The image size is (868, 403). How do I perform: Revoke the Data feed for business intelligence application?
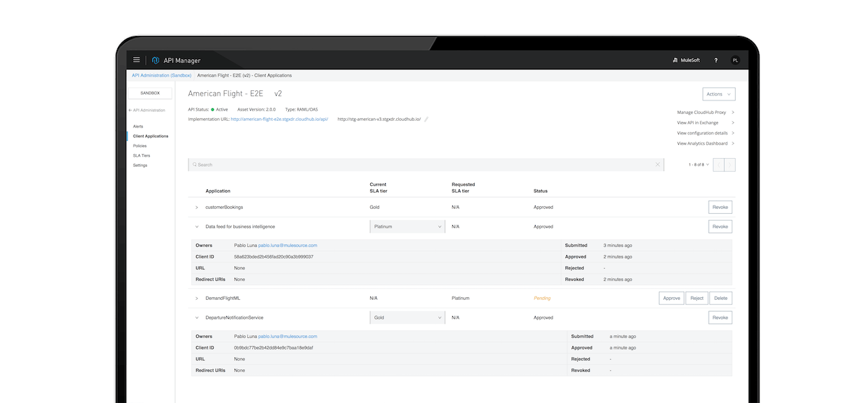(x=720, y=227)
